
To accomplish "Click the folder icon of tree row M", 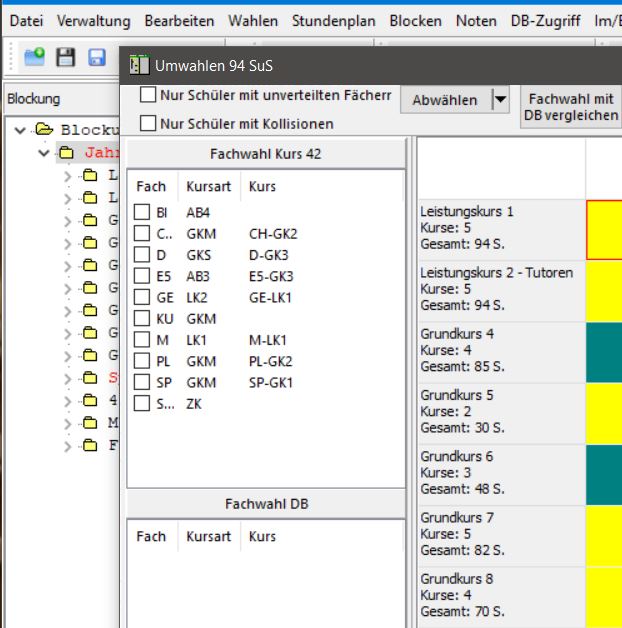I will (90, 423).
